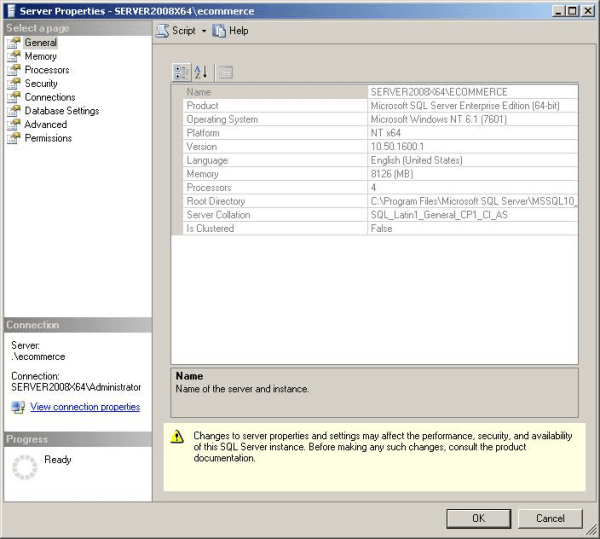Click the Memory page icon
Viewport: 600px width, 539px height.
(14, 57)
